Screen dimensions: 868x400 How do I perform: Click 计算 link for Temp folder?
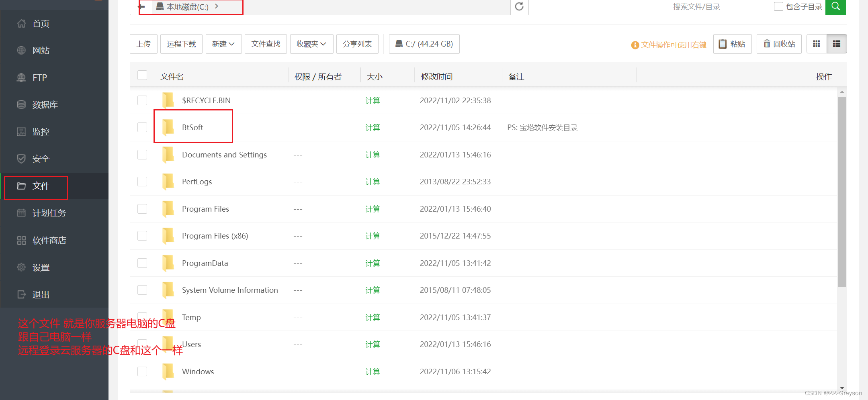click(x=373, y=317)
